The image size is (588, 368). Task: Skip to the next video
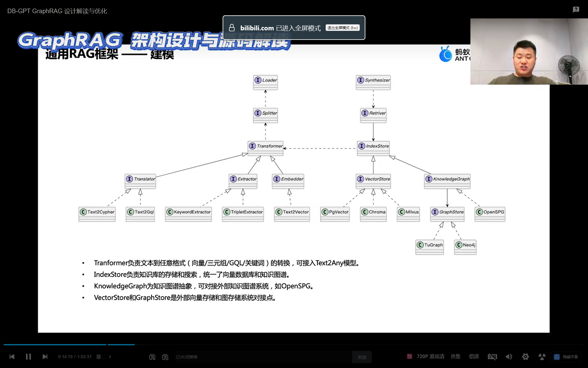tap(45, 357)
